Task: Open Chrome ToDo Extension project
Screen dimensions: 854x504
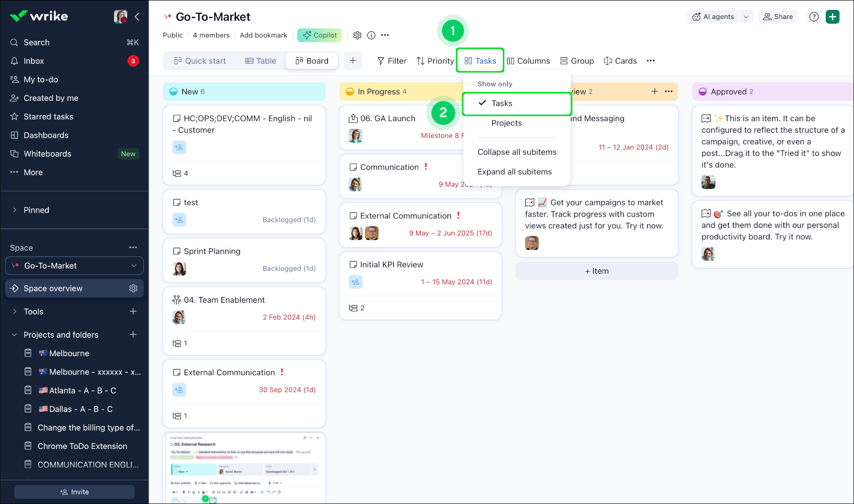Action: (82, 446)
